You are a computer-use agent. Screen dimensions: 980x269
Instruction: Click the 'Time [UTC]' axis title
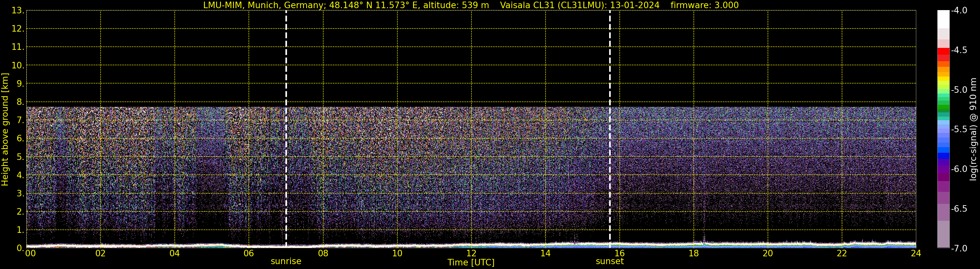click(471, 262)
